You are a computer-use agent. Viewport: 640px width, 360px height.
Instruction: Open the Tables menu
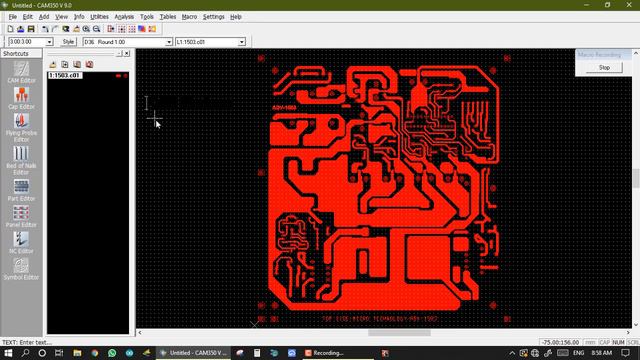pyautogui.click(x=167, y=17)
